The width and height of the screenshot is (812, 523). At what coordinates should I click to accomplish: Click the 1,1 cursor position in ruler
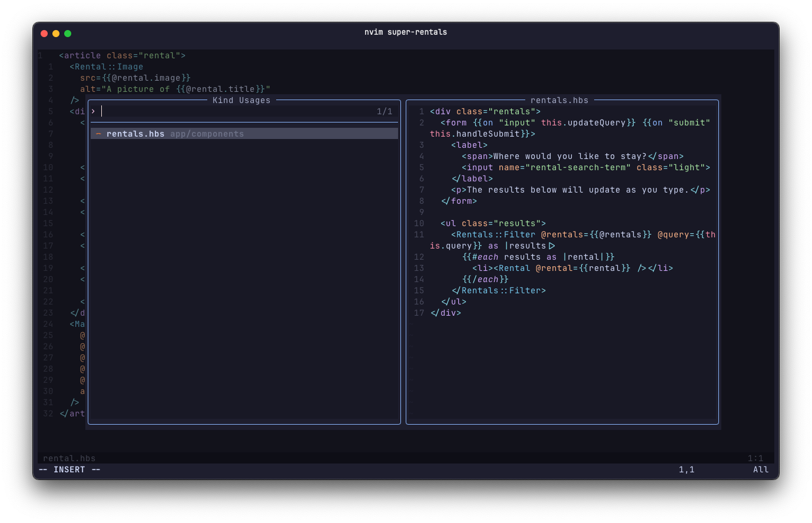tap(687, 469)
